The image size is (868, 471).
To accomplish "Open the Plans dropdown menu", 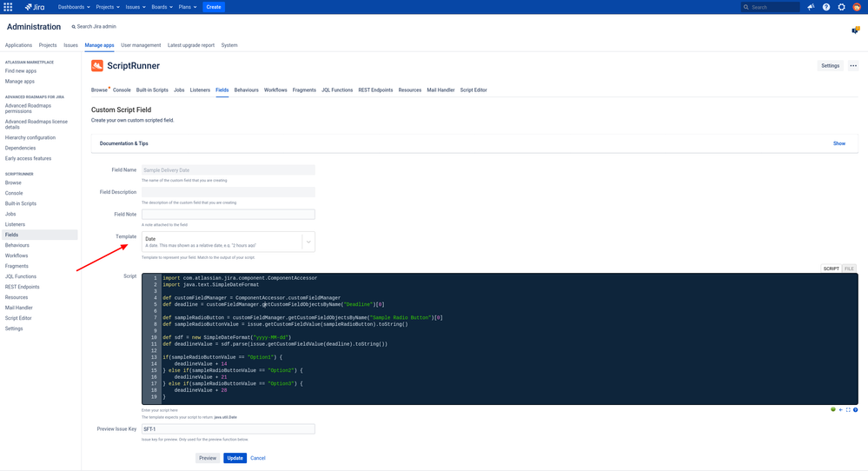I will pos(187,7).
